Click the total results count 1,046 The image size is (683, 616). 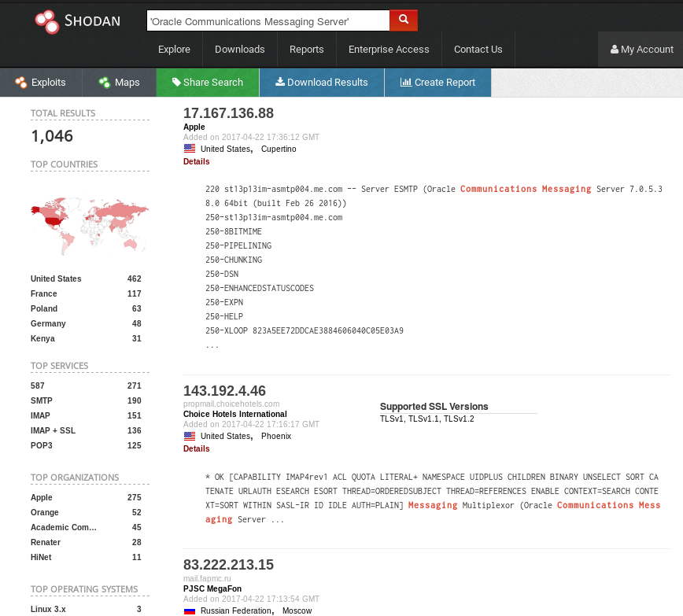[52, 136]
